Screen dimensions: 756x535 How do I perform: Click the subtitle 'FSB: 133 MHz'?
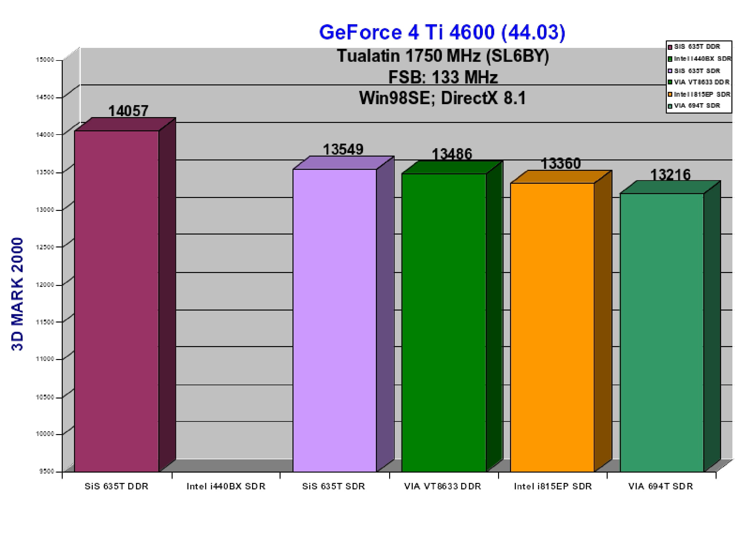coord(443,77)
